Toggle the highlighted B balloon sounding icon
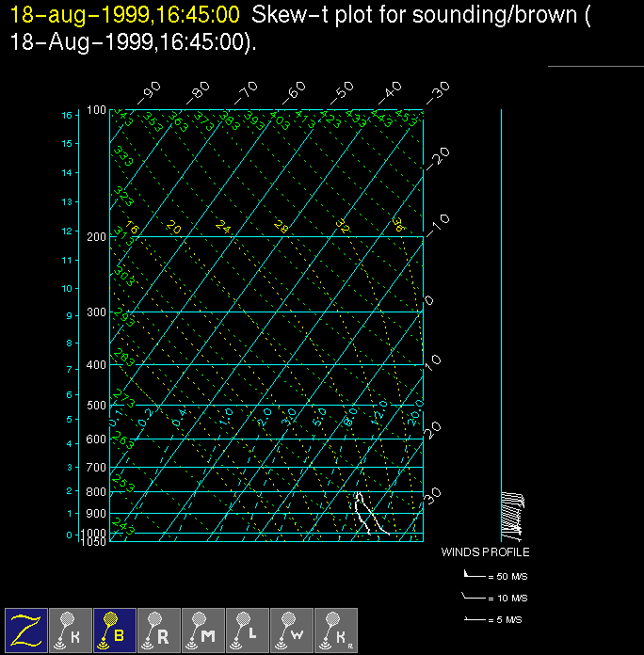This screenshot has height=655, width=644. click(x=115, y=629)
